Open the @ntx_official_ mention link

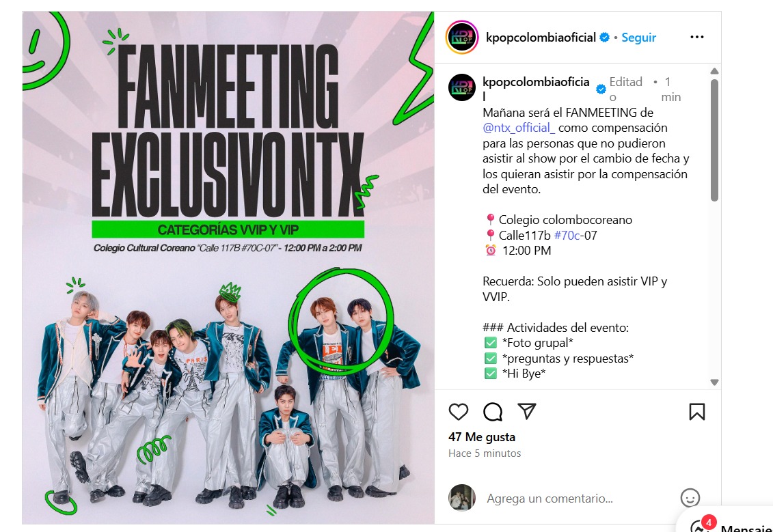click(x=519, y=128)
